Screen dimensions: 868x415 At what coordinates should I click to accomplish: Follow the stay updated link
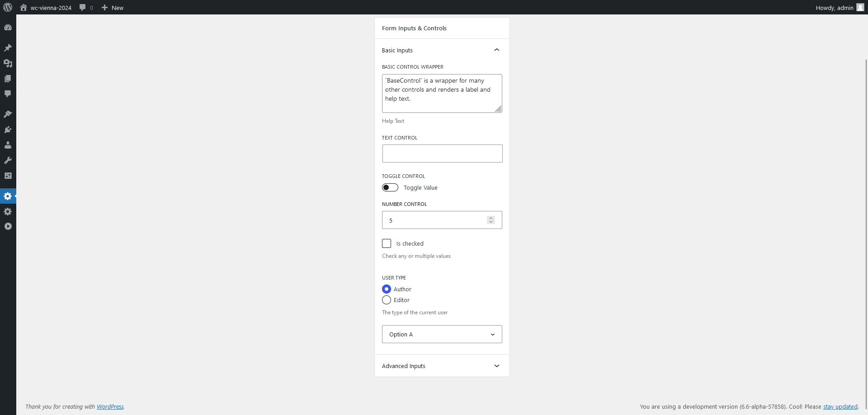840,406
